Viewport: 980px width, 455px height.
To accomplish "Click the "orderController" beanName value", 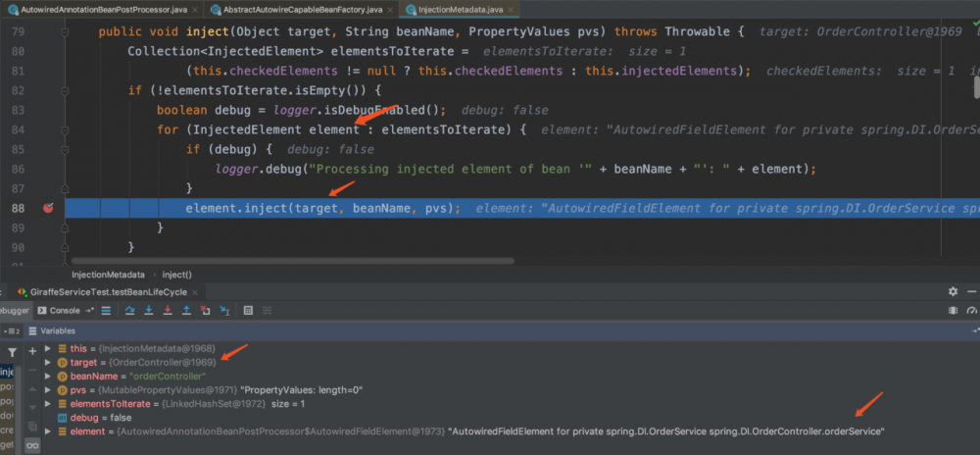I will tap(170, 377).
